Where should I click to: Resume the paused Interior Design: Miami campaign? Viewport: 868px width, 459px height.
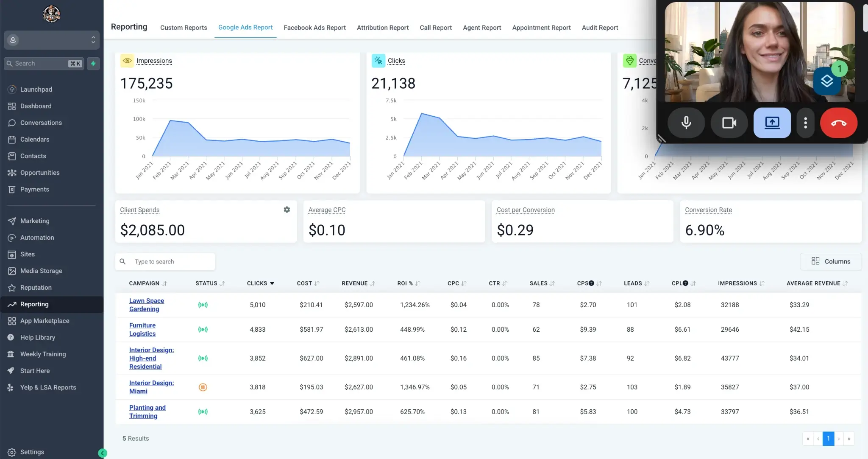tap(203, 387)
